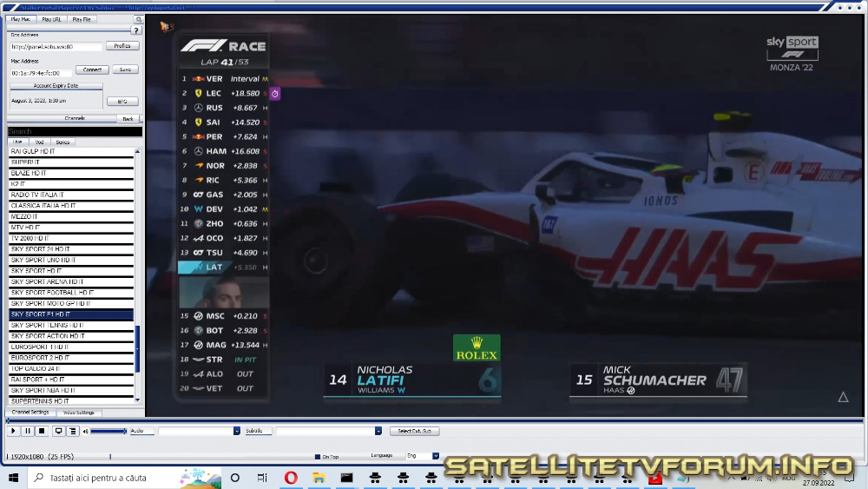Click the Windows taskbar search box

(x=124, y=478)
